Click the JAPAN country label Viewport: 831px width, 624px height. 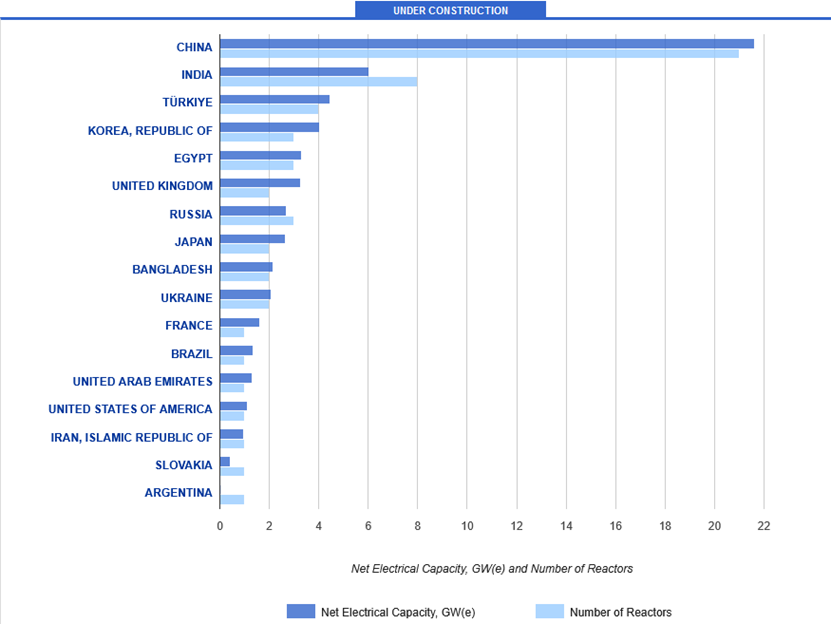(193, 242)
